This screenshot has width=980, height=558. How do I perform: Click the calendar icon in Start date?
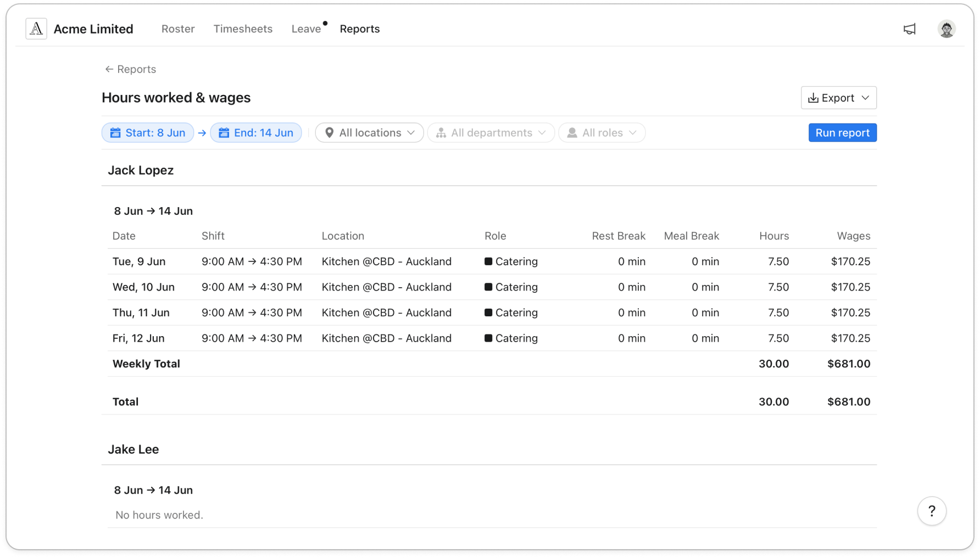(x=115, y=133)
